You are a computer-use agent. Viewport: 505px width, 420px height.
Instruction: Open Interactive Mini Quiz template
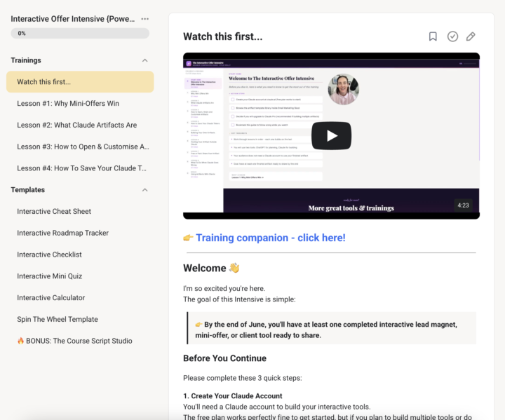[x=80, y=276]
